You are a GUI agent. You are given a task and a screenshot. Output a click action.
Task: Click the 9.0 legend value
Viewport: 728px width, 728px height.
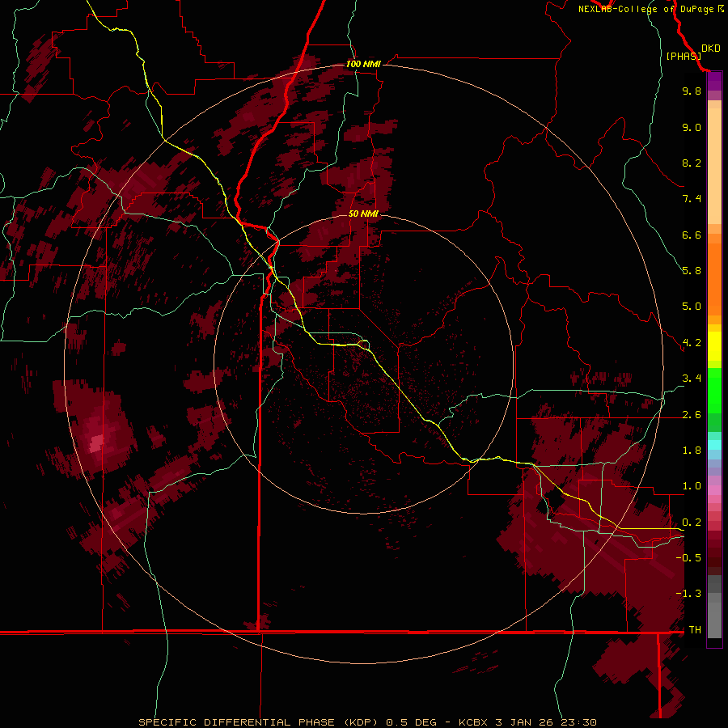[x=692, y=127]
